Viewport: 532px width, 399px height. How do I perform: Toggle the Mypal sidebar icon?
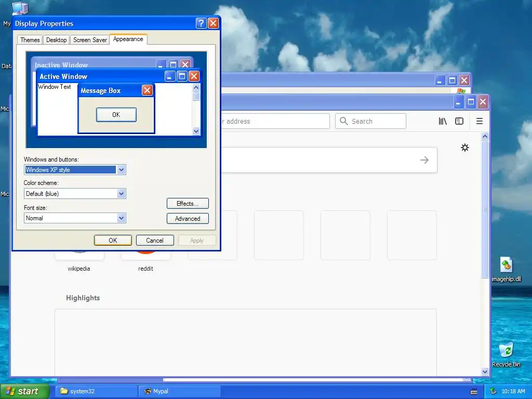[459, 121]
